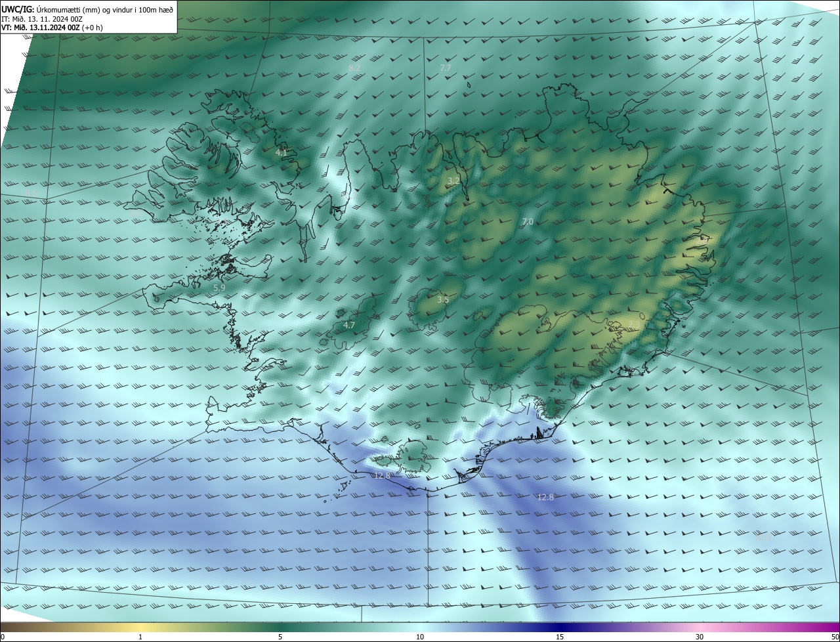Click the map value 7.7
840x642 pixels.
pyautogui.click(x=446, y=68)
